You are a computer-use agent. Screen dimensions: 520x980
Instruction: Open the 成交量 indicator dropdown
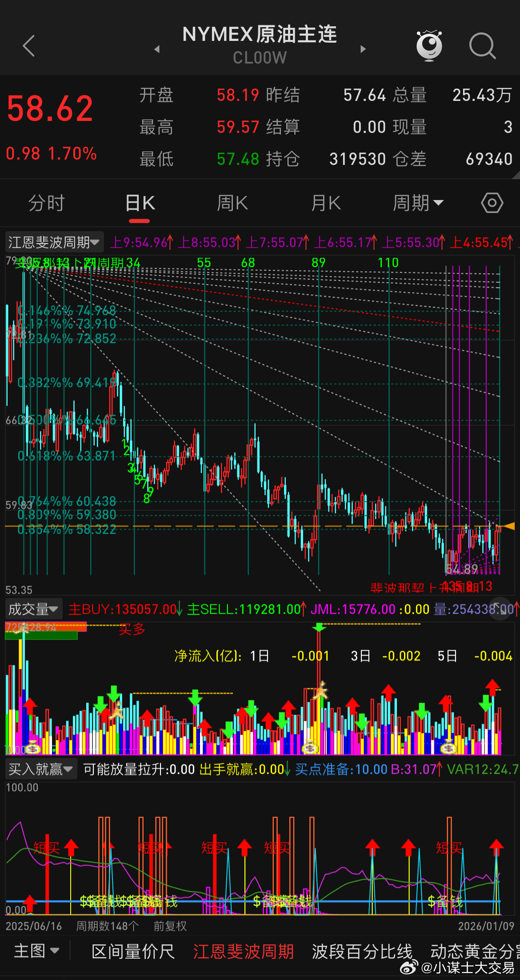pos(33,609)
